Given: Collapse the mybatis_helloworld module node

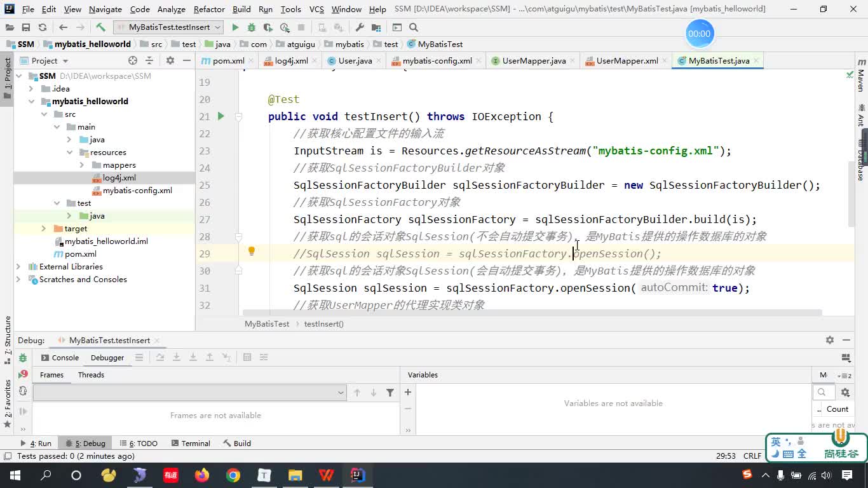Looking at the screenshot, I should tap(31, 102).
